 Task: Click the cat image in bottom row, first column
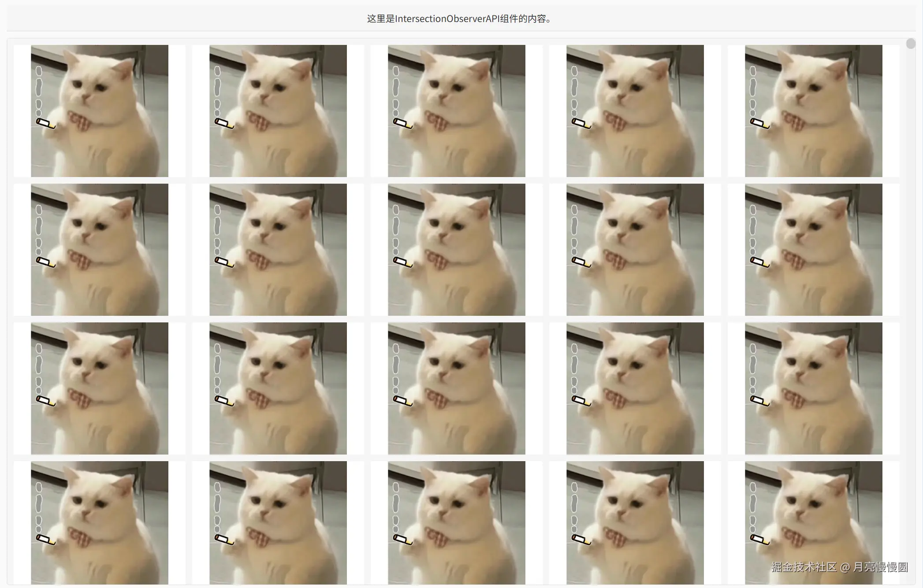[100, 522]
